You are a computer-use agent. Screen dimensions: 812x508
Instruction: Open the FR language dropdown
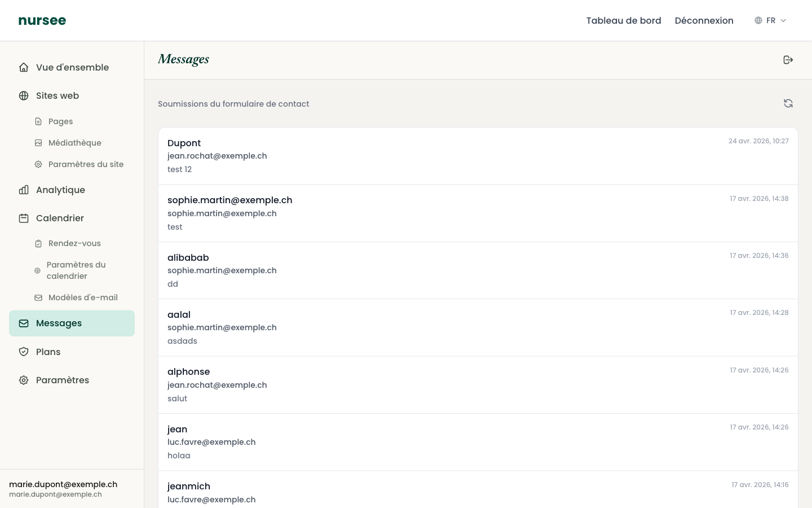pyautogui.click(x=770, y=20)
